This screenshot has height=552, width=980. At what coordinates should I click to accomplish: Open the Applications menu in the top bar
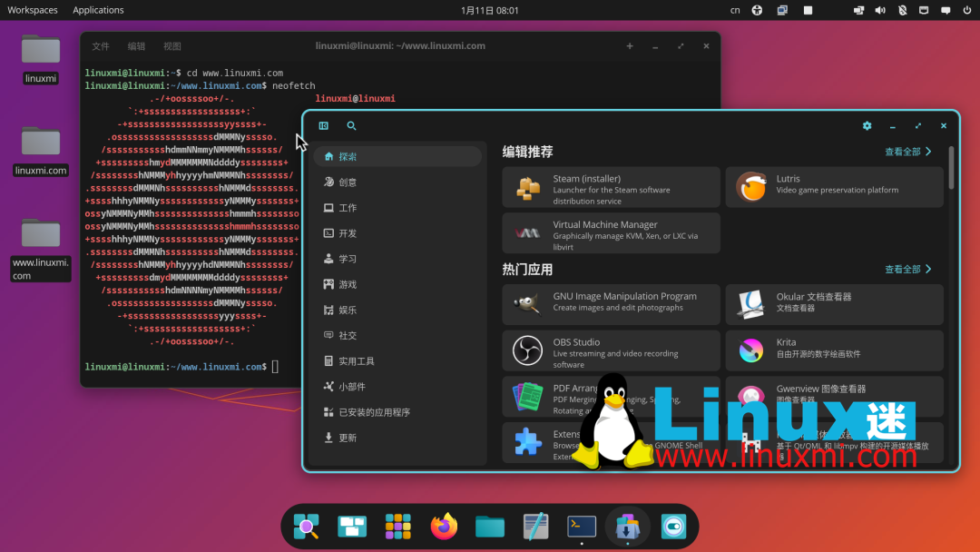[x=98, y=10]
